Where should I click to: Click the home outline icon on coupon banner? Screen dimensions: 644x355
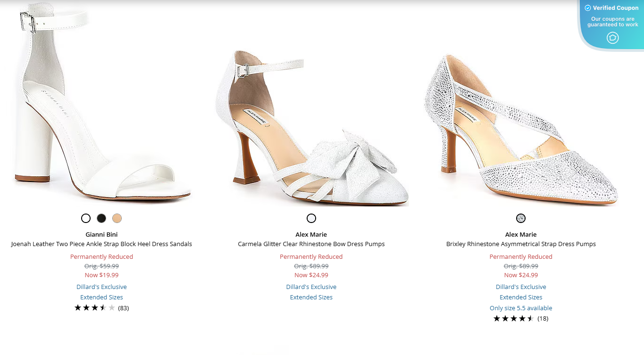[x=612, y=38]
